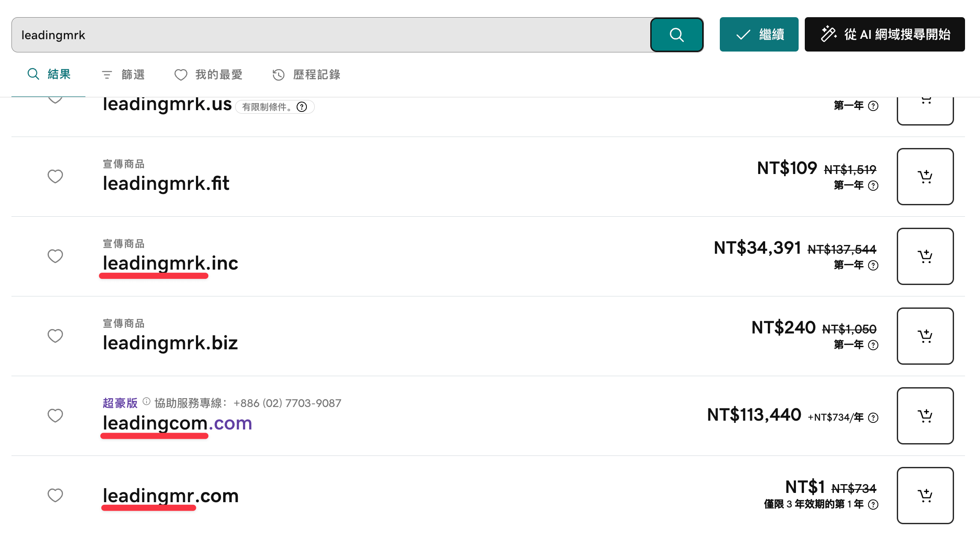Add leadingmrk.biz to cart
Screen dimensions: 980x533
click(925, 336)
